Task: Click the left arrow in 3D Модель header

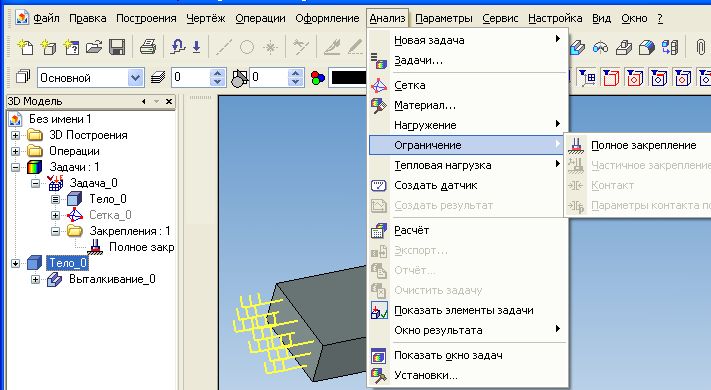Action: point(144,102)
